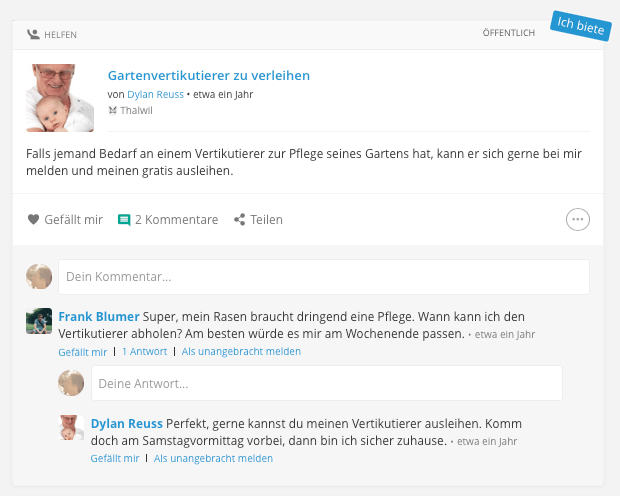Expand the 1 Antwort replies link
The height and width of the screenshot is (496, 620).
144,352
